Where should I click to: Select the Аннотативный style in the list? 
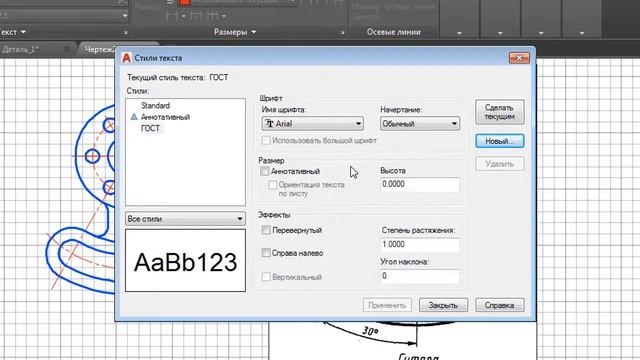[165, 117]
